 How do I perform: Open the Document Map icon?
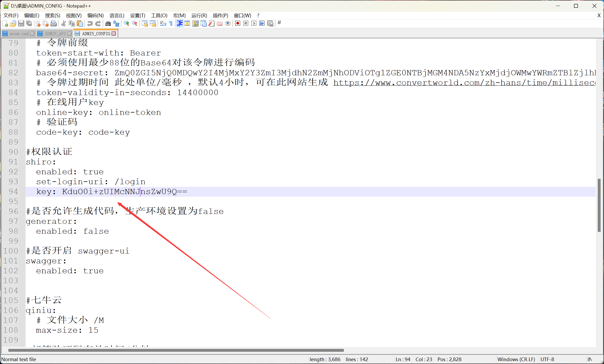[x=195, y=24]
